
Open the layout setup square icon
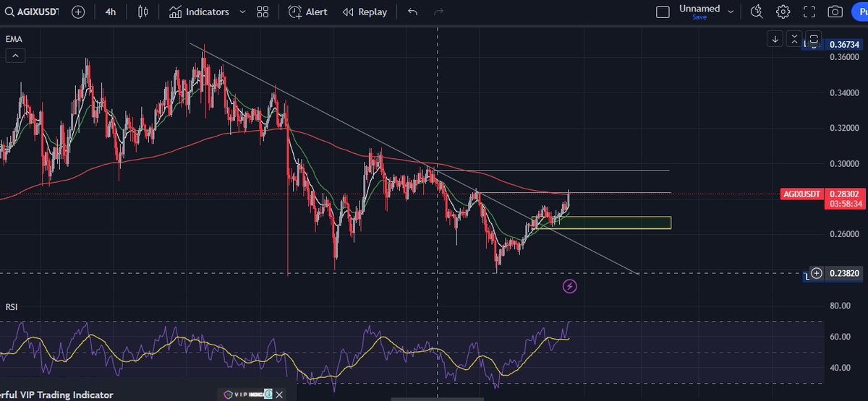coord(663,12)
